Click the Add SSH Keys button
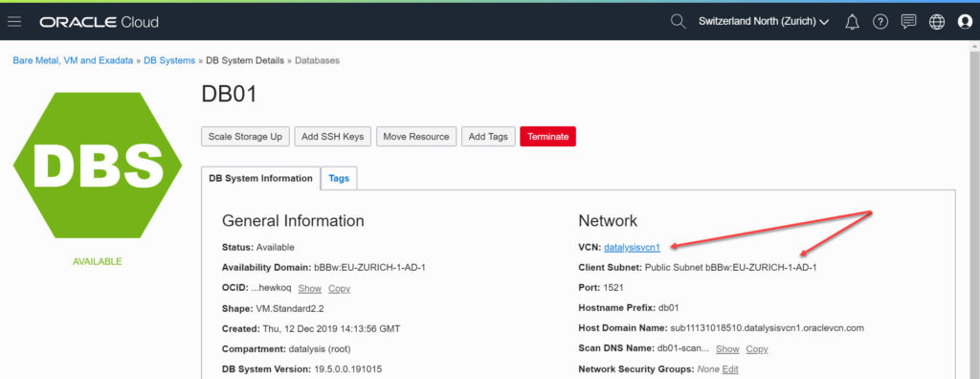 pyautogui.click(x=332, y=136)
